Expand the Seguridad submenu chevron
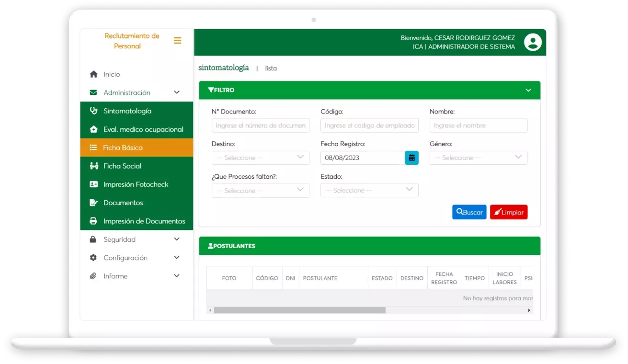 pos(177,239)
